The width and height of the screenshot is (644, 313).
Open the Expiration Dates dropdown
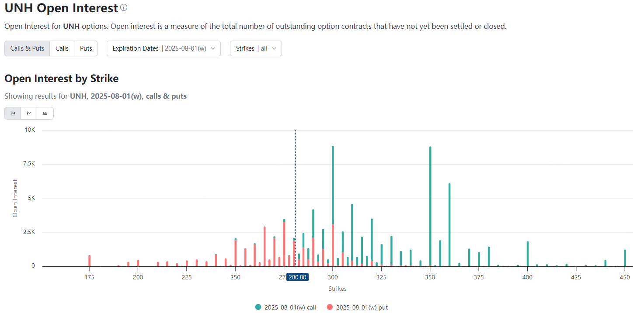[x=164, y=48]
